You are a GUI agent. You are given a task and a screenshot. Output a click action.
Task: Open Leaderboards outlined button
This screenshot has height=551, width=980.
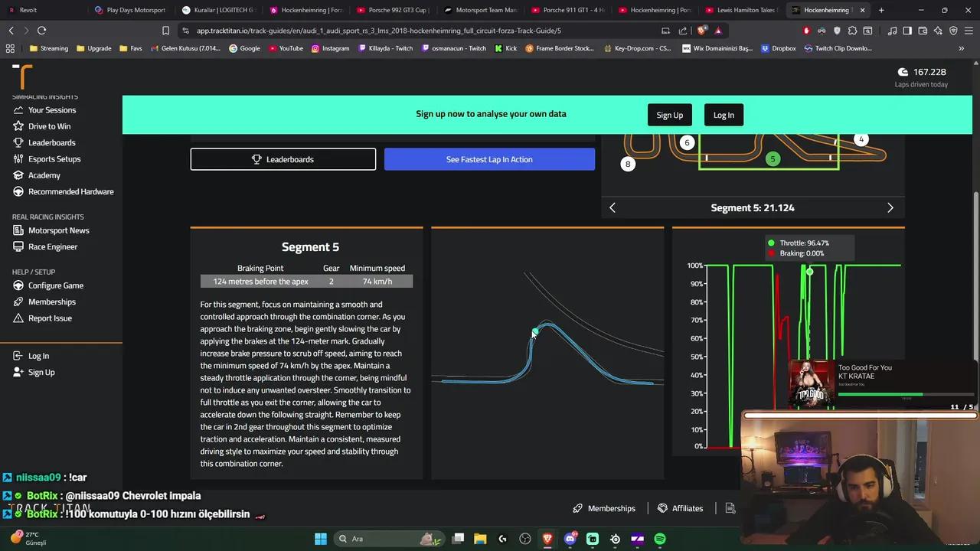point(283,159)
